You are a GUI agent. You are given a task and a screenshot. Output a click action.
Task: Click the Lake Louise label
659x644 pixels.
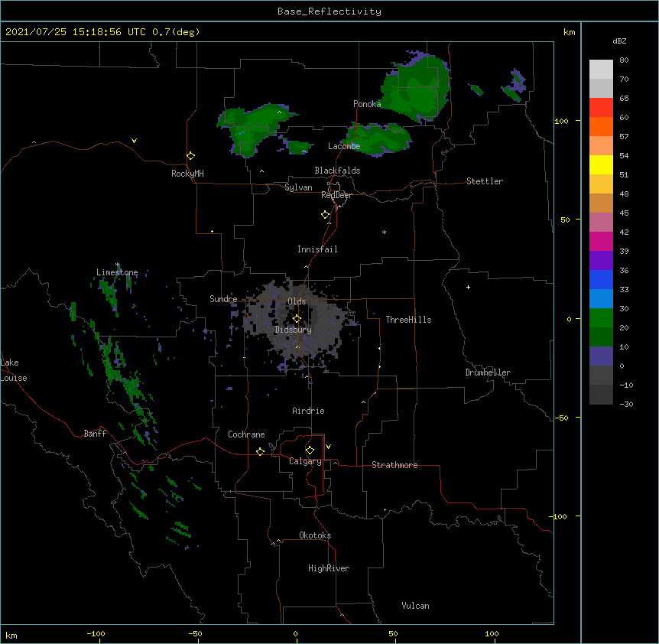14,370
